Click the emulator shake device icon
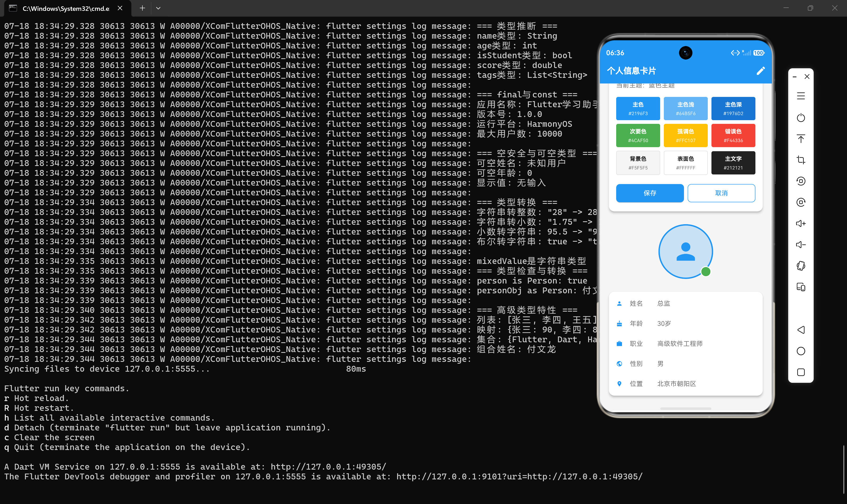This screenshot has width=847, height=504. [x=801, y=265]
